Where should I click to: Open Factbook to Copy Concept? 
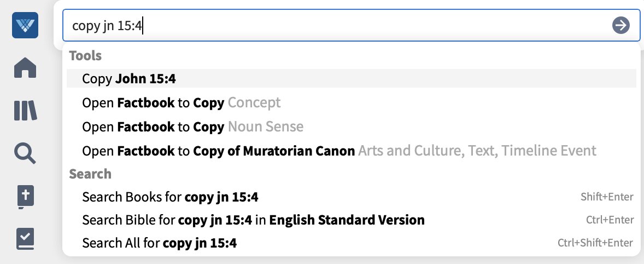point(351,102)
